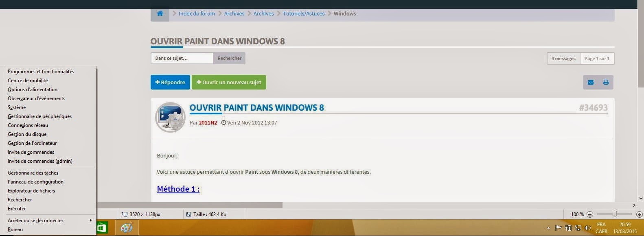The height and width of the screenshot is (236, 644).
Task: Click the network tray icon
Action: pos(578,228)
